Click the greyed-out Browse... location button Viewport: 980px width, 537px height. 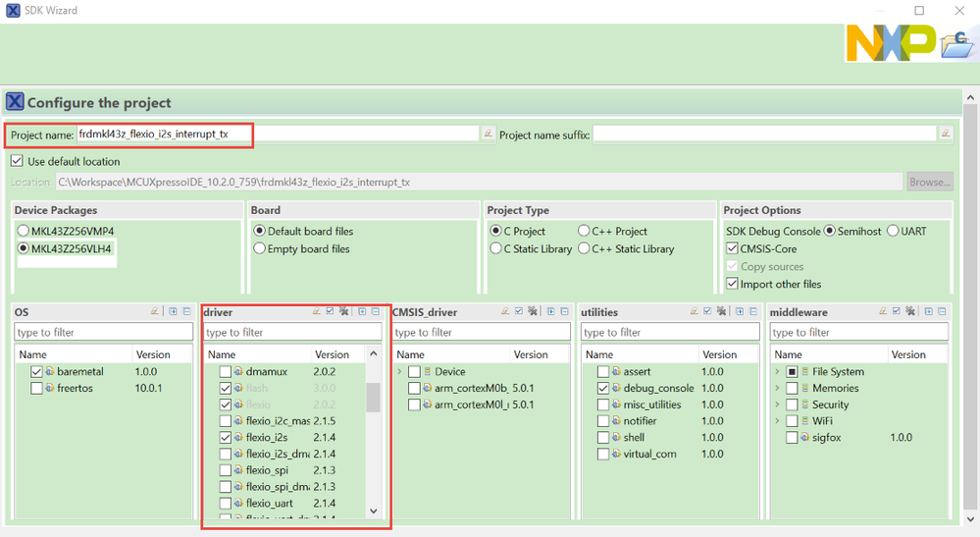pyautogui.click(x=930, y=182)
